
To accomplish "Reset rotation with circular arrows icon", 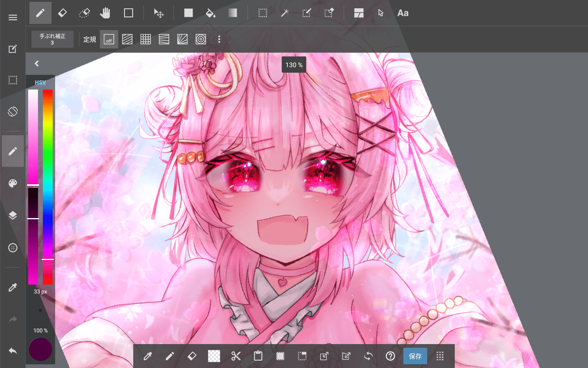I will pyautogui.click(x=368, y=356).
